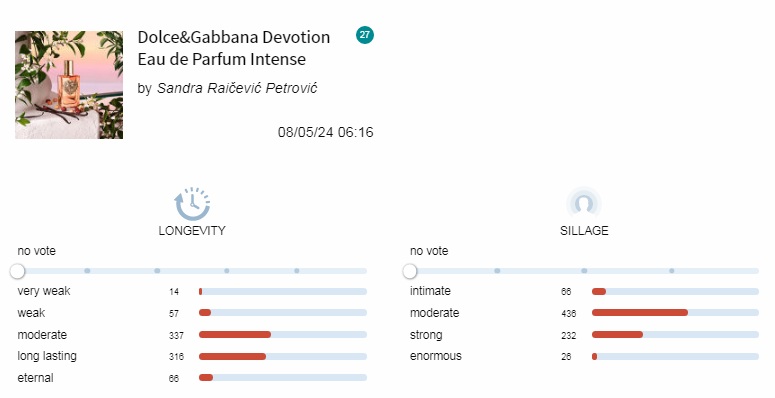Set sillage slider to middle dot
The height and width of the screenshot is (398, 775).
(584, 271)
